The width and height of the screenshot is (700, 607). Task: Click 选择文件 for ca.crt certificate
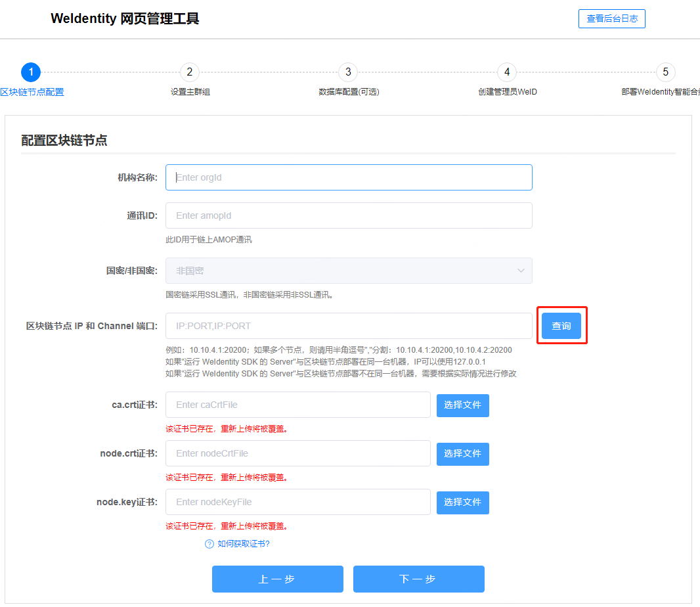pos(462,405)
